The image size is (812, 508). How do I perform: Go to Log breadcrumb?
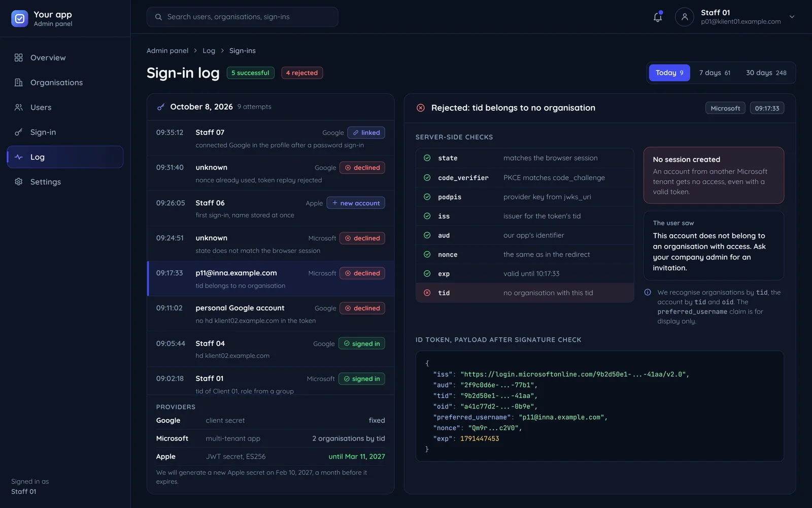[209, 51]
